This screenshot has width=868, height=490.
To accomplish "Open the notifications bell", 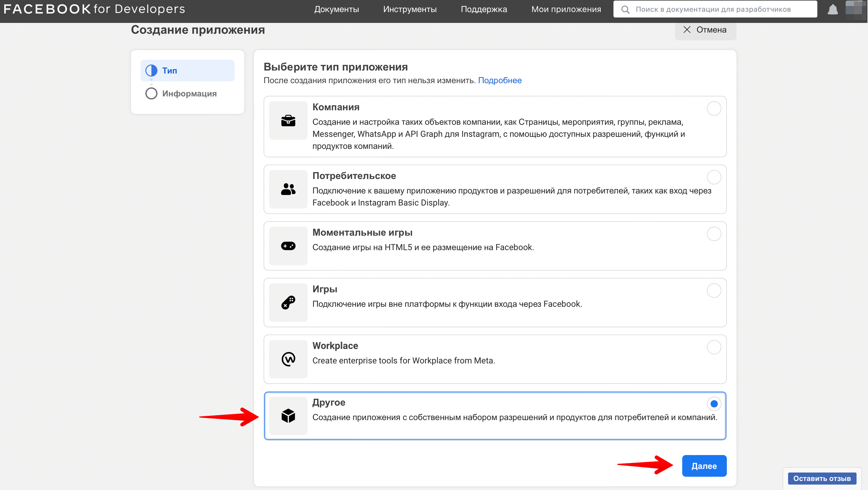I will (x=833, y=9).
